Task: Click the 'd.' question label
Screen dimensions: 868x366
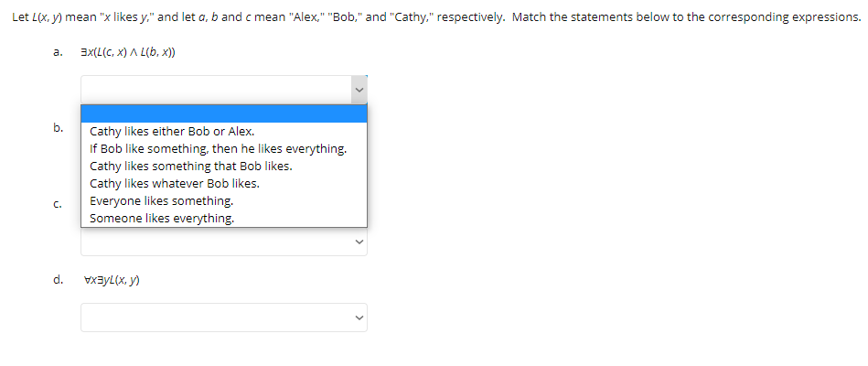Action: click(x=59, y=280)
